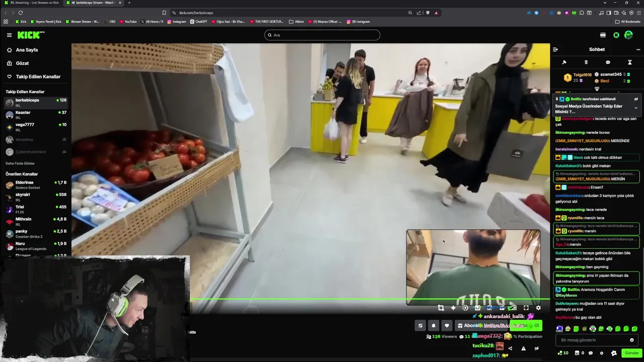Image resolution: width=644 pixels, height=362 pixels.
Task: Open the Keaxter followed channel
Action: [35, 115]
